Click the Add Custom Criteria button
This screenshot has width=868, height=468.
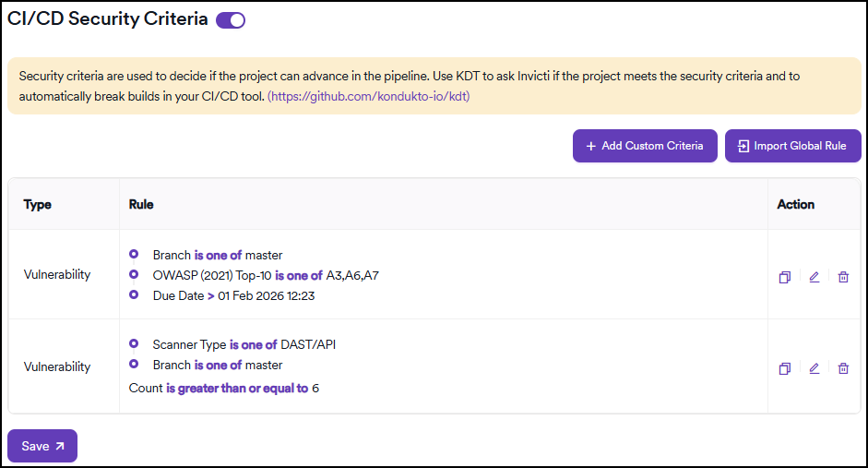coord(645,146)
